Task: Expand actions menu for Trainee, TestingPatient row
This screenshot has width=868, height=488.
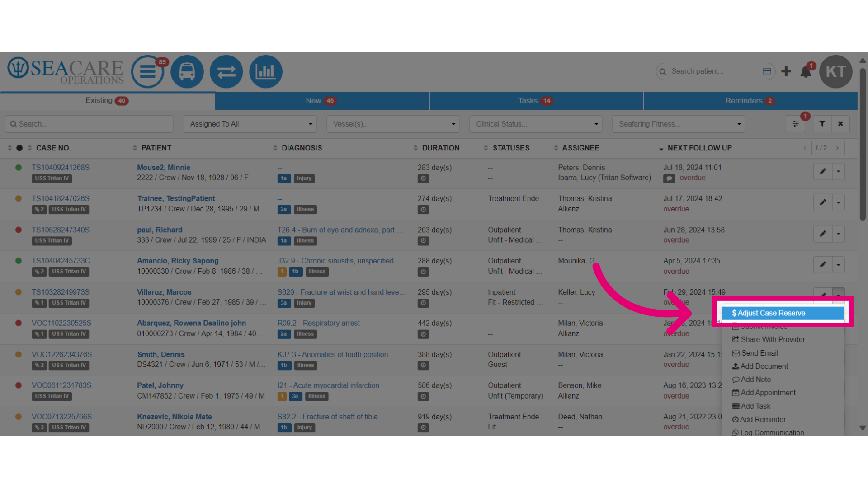Action: [838, 202]
